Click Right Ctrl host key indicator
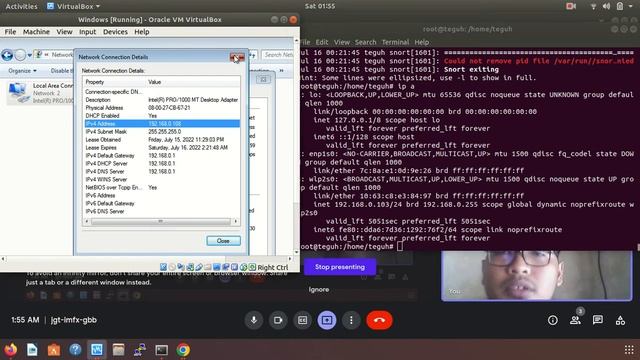This screenshot has width=640, height=360. [x=273, y=267]
